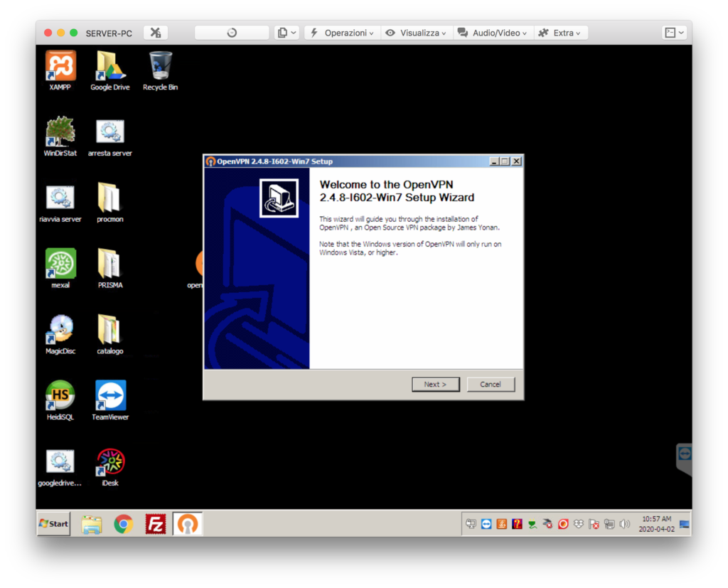The height and width of the screenshot is (588, 728).
Task: Open the clipboard pages dropdown
Action: pos(287,33)
